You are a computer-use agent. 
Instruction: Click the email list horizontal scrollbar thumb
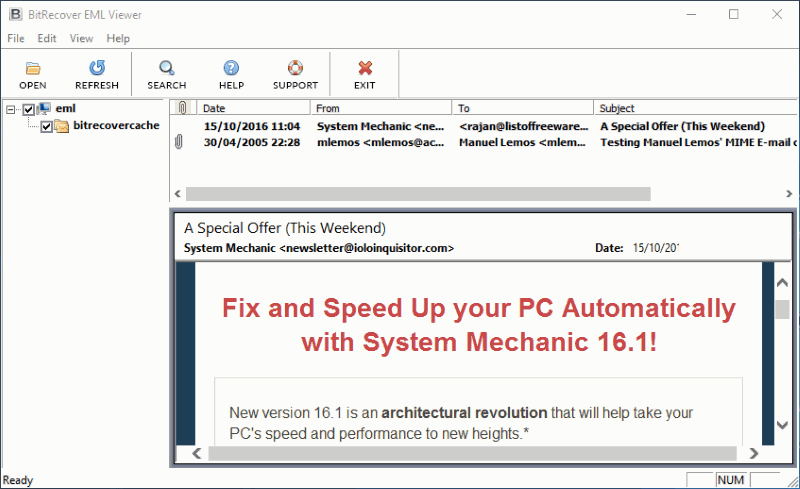pyautogui.click(x=418, y=193)
